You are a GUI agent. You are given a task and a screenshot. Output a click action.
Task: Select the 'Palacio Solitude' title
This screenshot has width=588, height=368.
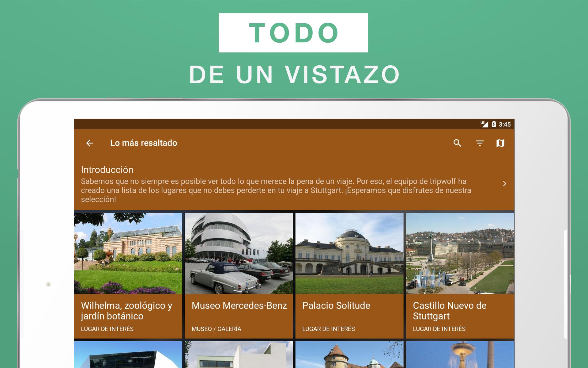(336, 305)
